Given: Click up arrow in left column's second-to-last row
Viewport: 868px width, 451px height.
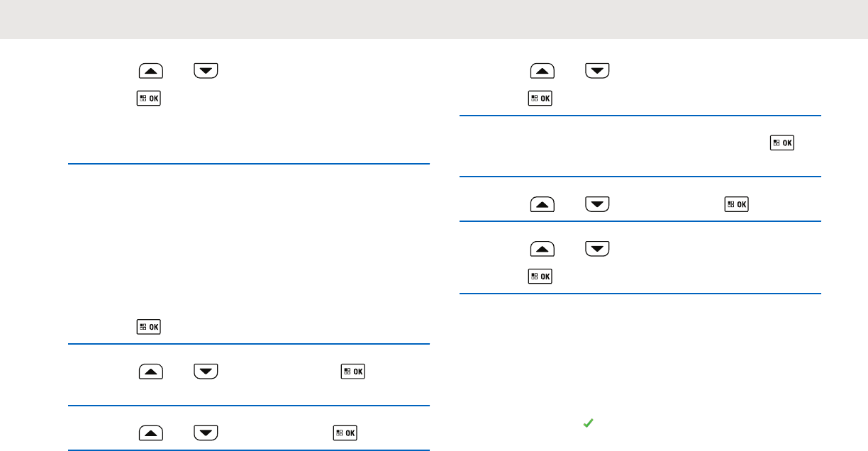Looking at the screenshot, I should tap(151, 372).
